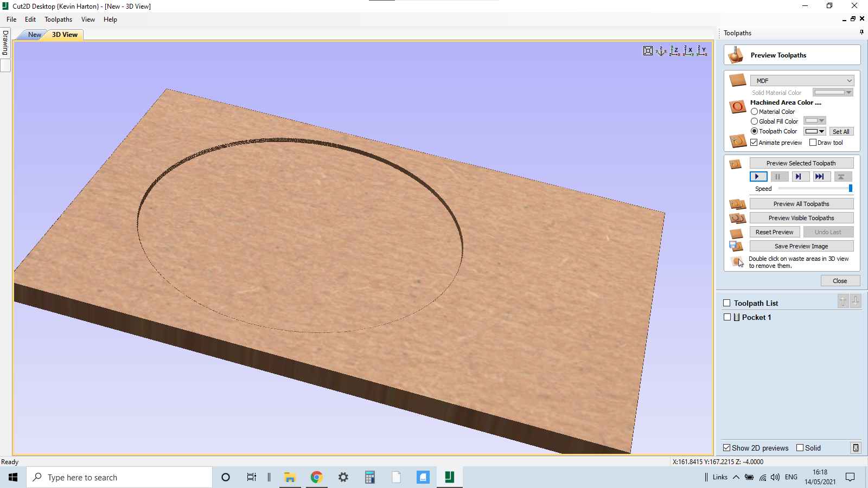Pin the Toolpaths panel using the pin icon
Viewport: 868px width, 488px height.
coord(860,32)
